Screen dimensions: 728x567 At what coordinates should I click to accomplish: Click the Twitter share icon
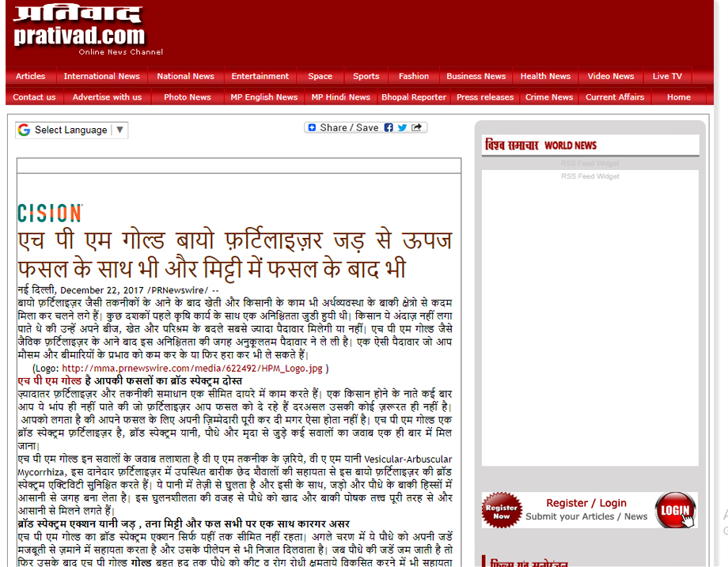pos(402,127)
